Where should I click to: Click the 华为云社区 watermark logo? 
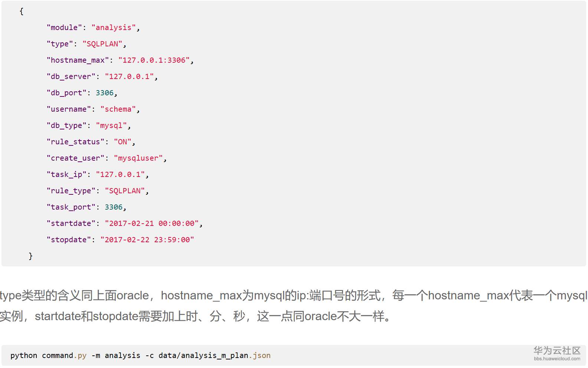click(556, 350)
